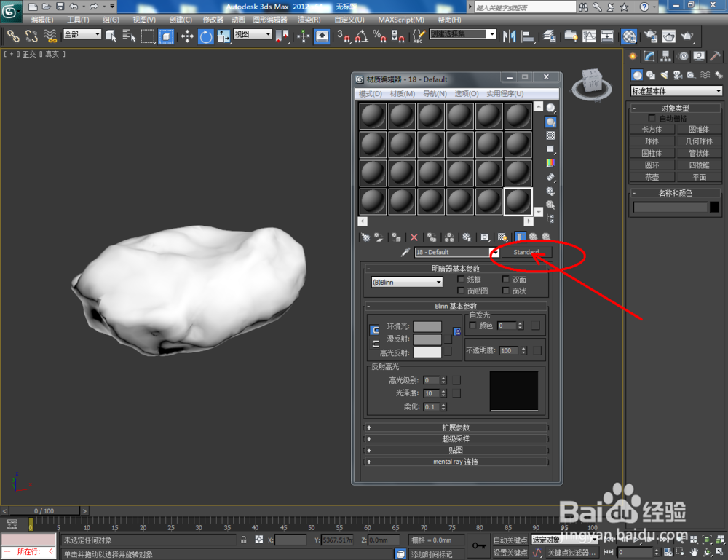Click the 高光级别 value field
Viewport: 728px width, 560px height.
[431, 380]
